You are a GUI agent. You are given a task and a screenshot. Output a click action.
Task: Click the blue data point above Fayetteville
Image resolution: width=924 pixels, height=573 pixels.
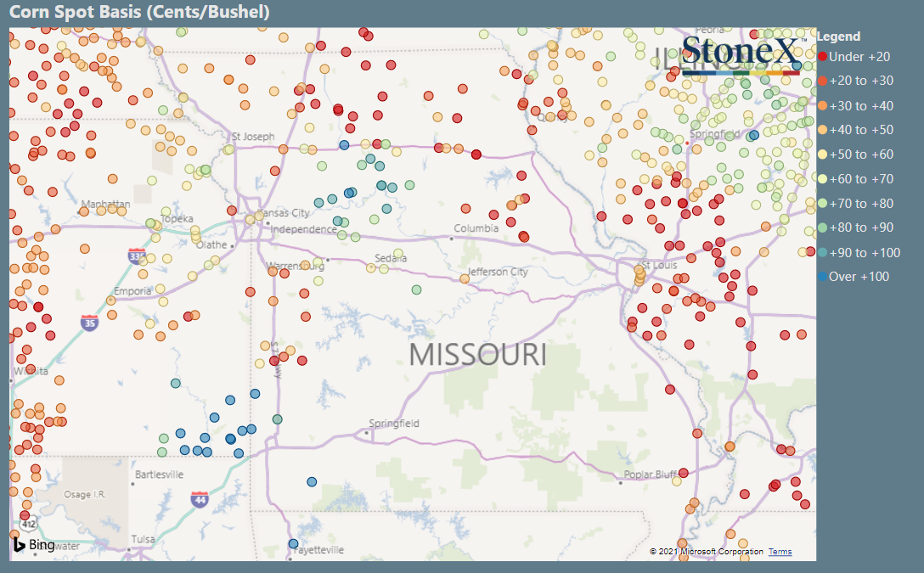pyautogui.click(x=293, y=543)
